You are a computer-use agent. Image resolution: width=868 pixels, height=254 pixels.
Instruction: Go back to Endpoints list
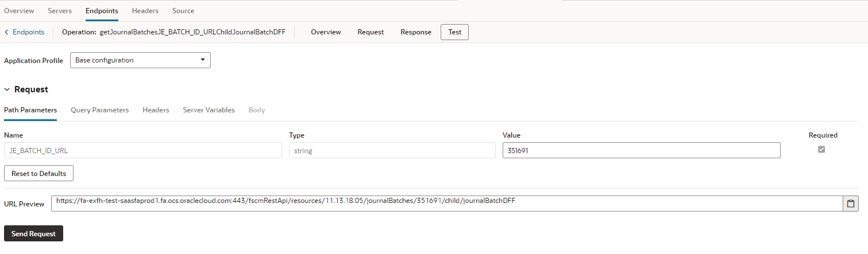[x=25, y=32]
